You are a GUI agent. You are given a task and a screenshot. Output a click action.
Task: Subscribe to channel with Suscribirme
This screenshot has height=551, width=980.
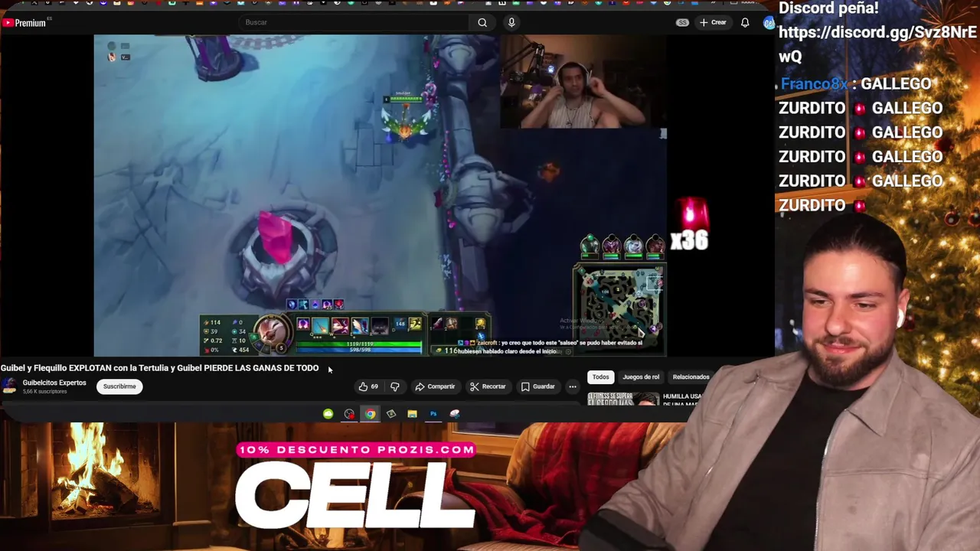(x=119, y=386)
